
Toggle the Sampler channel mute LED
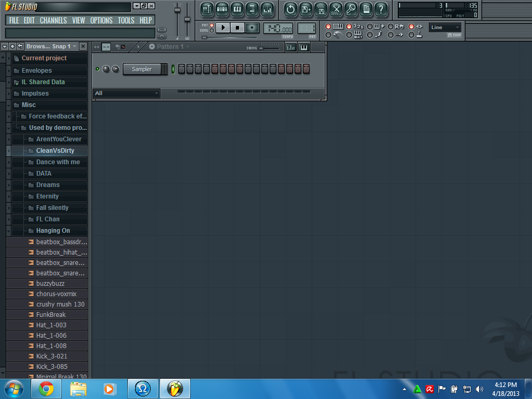pyautogui.click(x=97, y=69)
